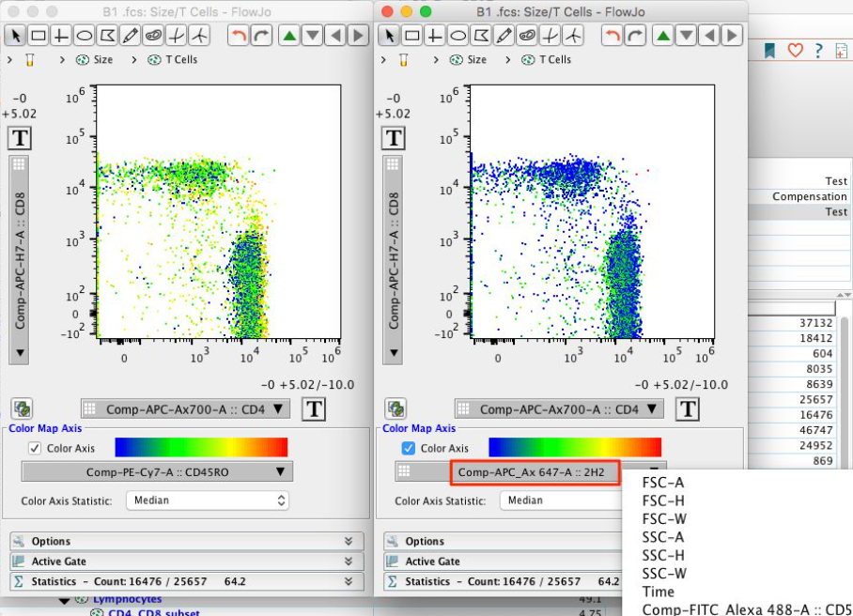The width and height of the screenshot is (853, 616).
Task: Expand the Options section in right window
Action: 503,541
